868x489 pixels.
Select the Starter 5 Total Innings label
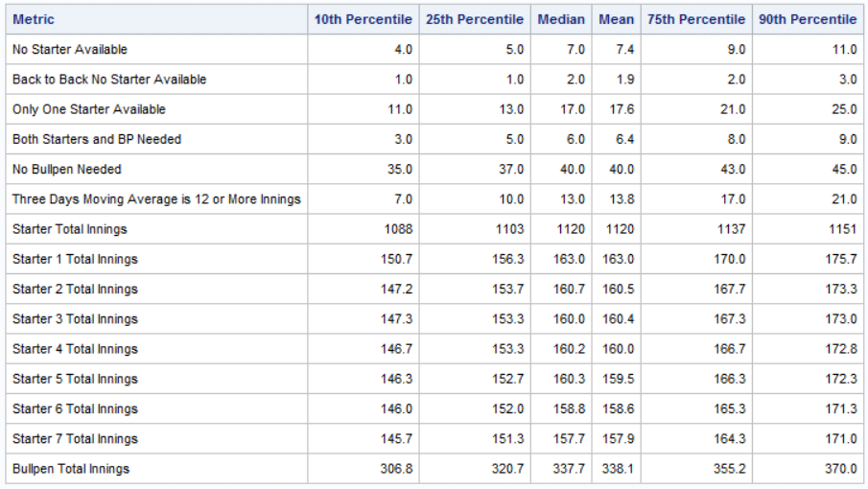coord(75,379)
